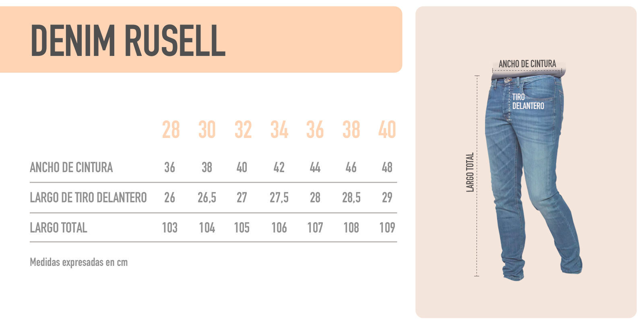Click the LARGO TOTAL row label
This screenshot has width=644, height=325.
click(58, 228)
